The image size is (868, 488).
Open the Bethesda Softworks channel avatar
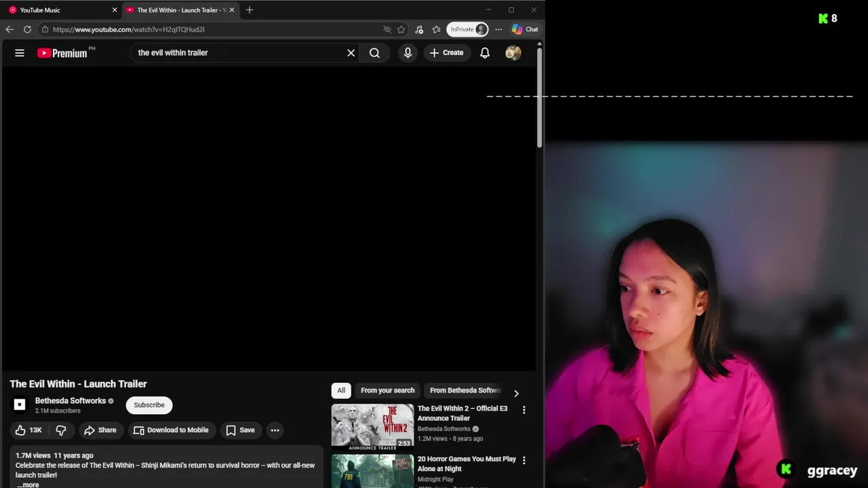pyautogui.click(x=20, y=405)
